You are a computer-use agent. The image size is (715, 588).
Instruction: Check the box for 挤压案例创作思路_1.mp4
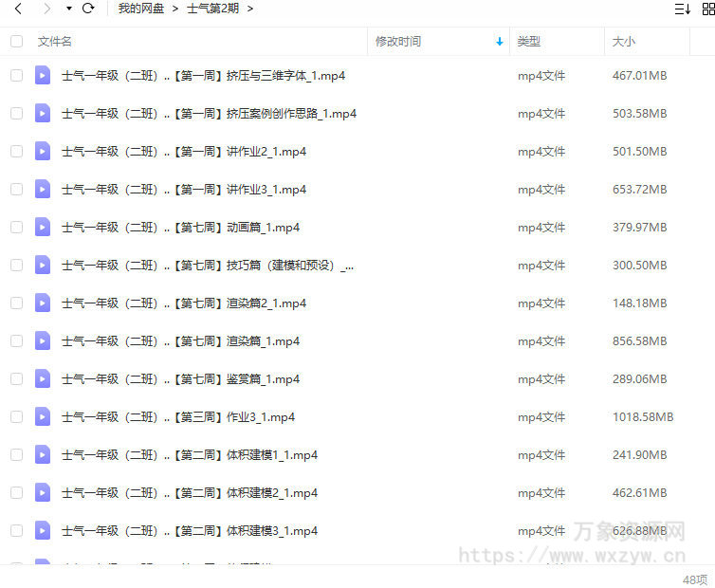pyautogui.click(x=16, y=113)
